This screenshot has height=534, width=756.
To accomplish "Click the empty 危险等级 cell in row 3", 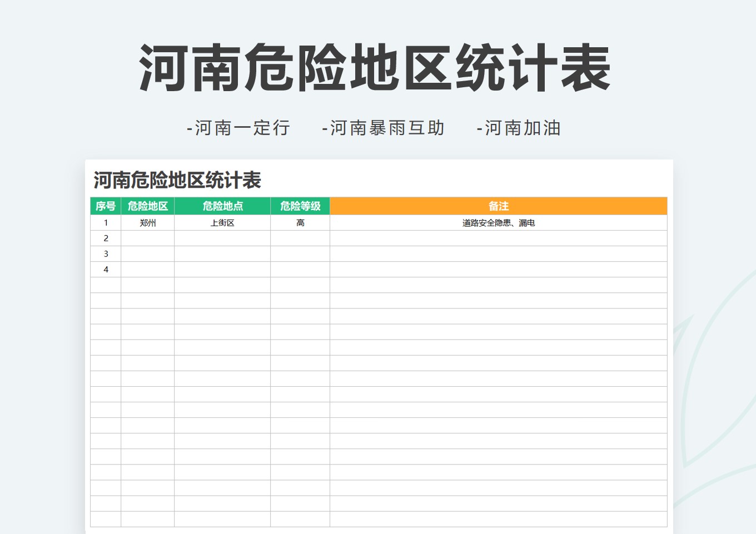I will [x=300, y=253].
